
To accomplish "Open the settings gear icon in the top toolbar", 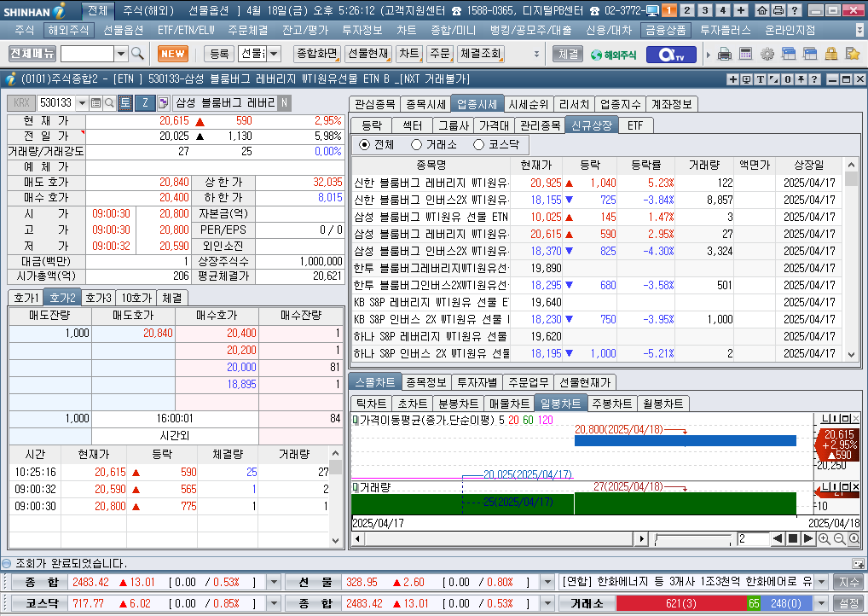I will tap(767, 54).
